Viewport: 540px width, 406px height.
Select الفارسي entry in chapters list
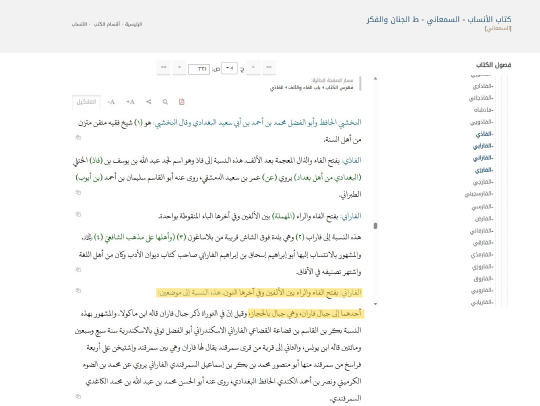click(x=482, y=207)
